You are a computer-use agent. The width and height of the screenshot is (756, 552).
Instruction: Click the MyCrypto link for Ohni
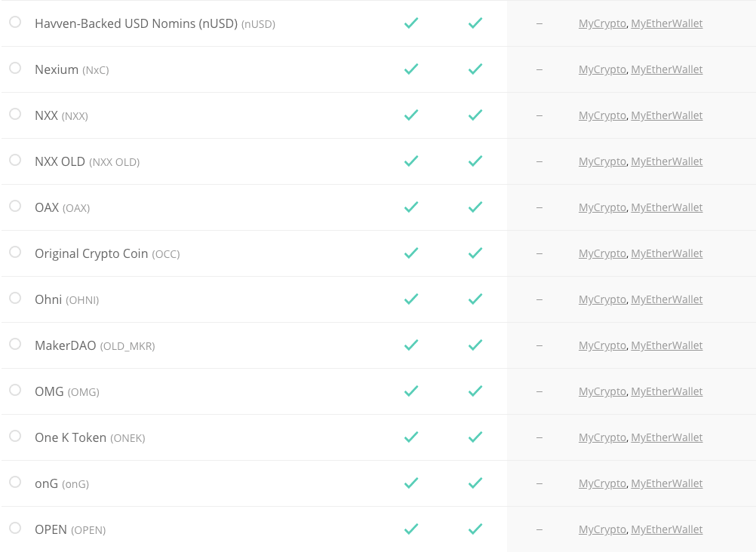[x=602, y=299]
